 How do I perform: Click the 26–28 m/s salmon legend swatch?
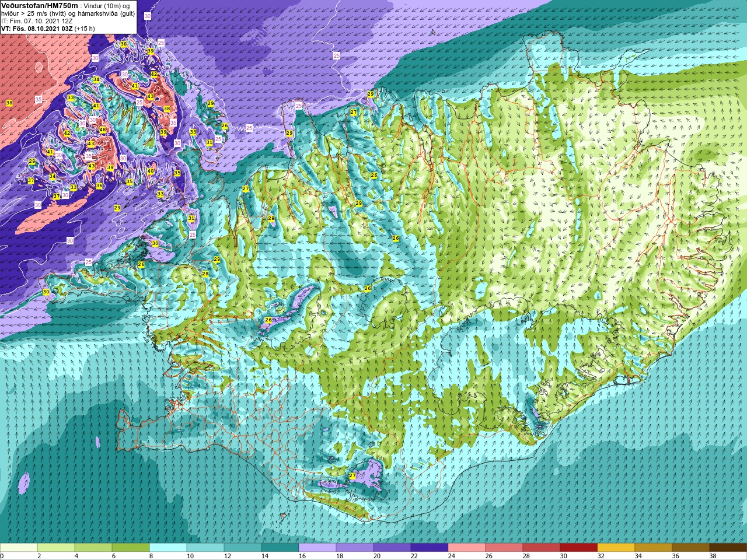coord(504,548)
